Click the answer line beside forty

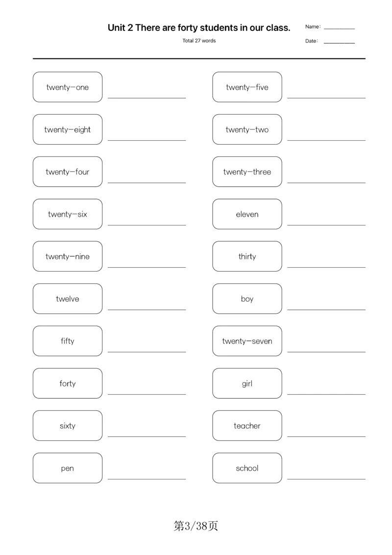click(147, 394)
